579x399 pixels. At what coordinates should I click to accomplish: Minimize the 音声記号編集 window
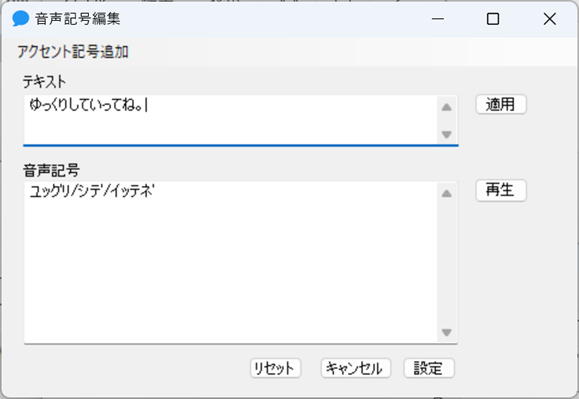(438, 18)
